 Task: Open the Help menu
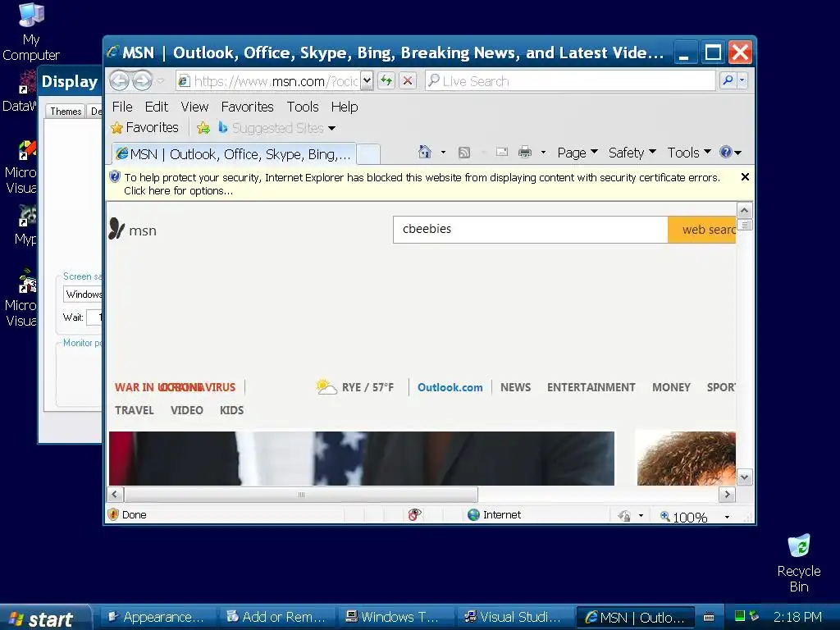point(345,107)
